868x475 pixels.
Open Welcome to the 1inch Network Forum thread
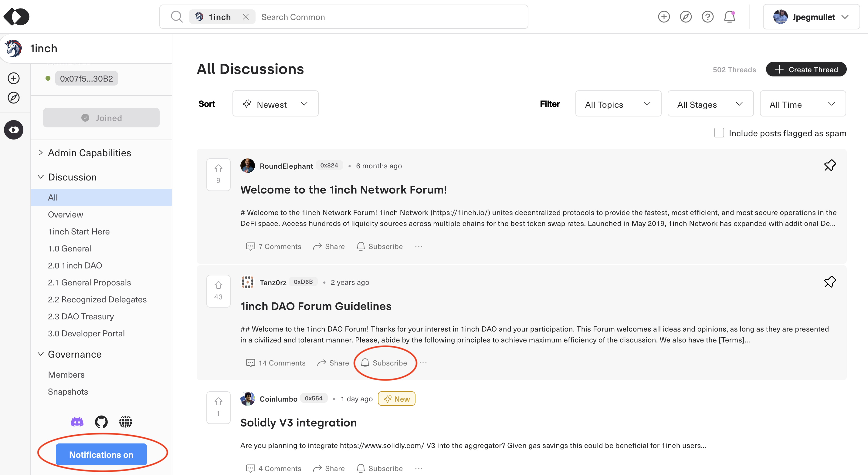(x=343, y=190)
